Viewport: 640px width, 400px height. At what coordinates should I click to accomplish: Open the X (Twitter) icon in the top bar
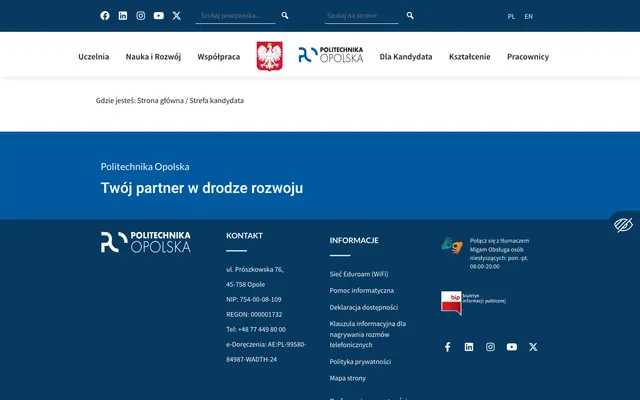coord(176,16)
